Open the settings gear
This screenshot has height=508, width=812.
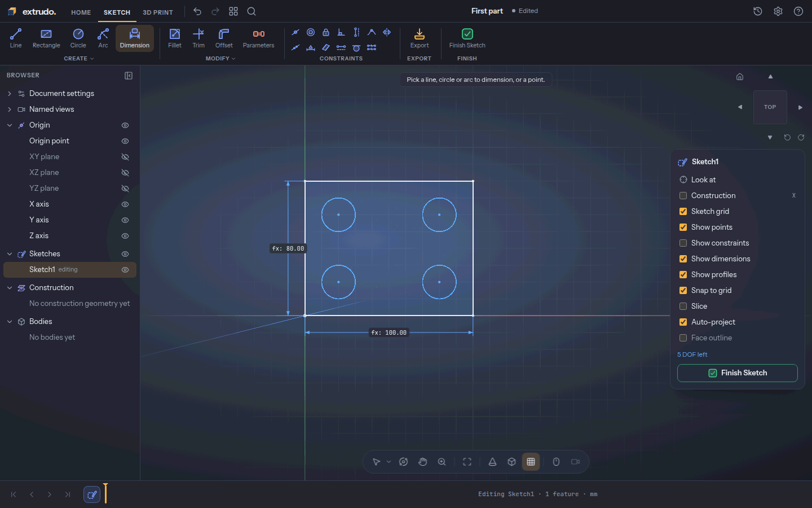tap(778, 11)
